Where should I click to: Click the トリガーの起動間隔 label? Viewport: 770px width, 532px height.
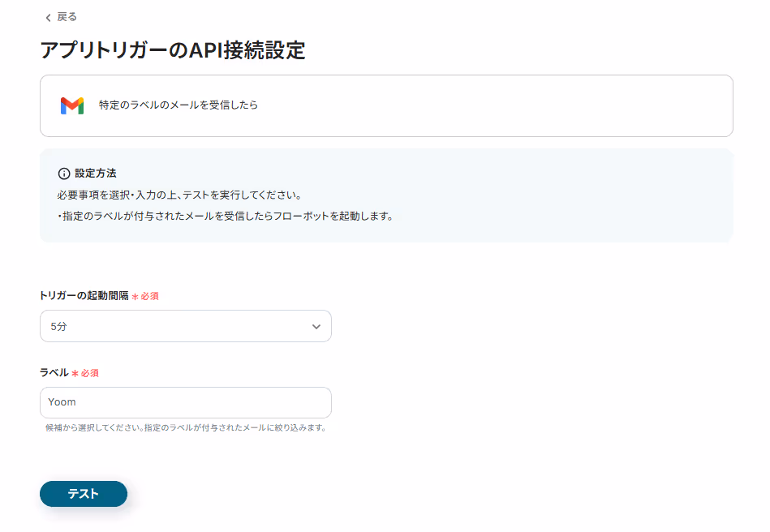pos(84,295)
